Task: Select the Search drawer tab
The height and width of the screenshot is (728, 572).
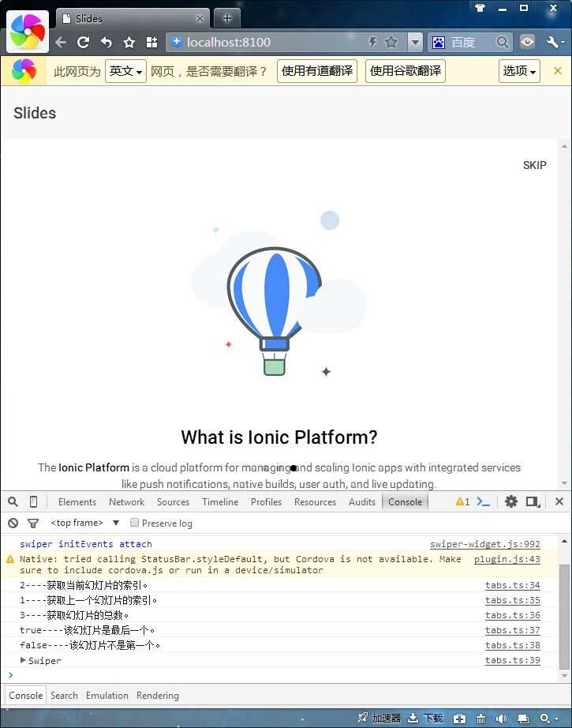Action: click(64, 696)
